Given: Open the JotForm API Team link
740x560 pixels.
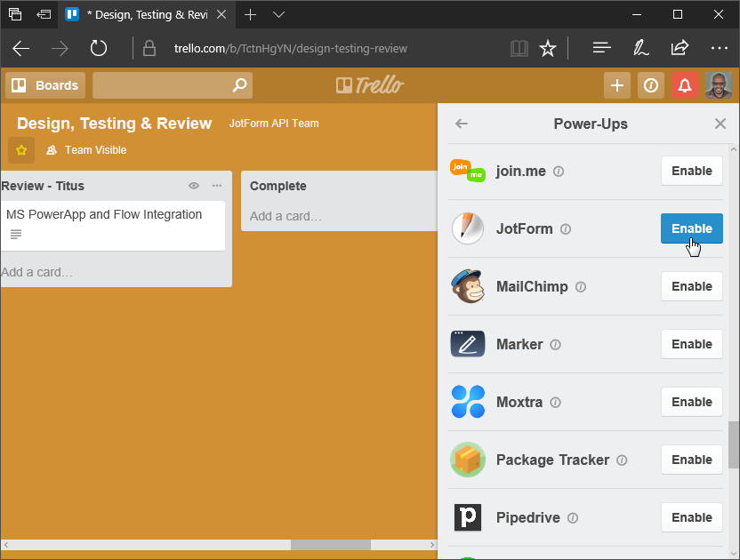Looking at the screenshot, I should (x=274, y=124).
